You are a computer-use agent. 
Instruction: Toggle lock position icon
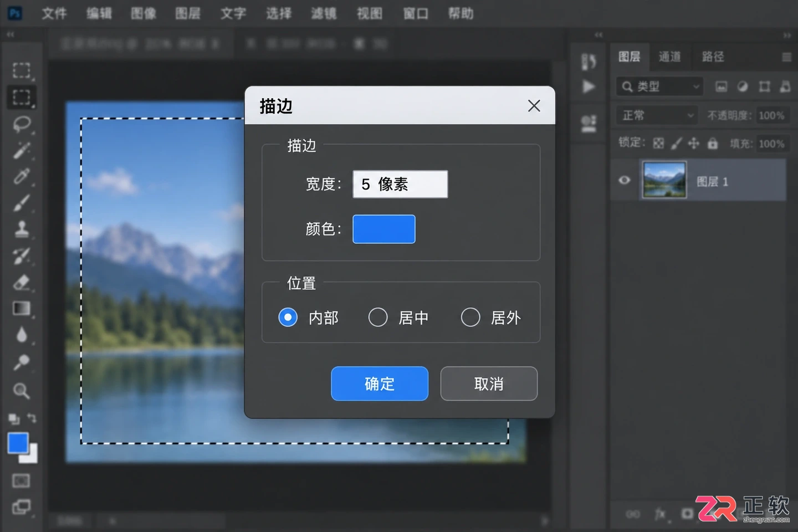694,144
